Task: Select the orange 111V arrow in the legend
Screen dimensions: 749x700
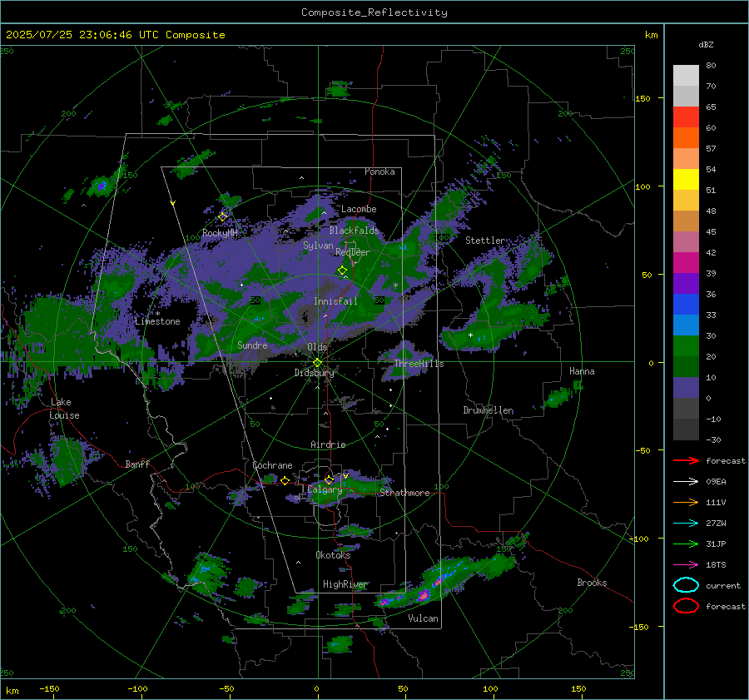Action: [686, 502]
